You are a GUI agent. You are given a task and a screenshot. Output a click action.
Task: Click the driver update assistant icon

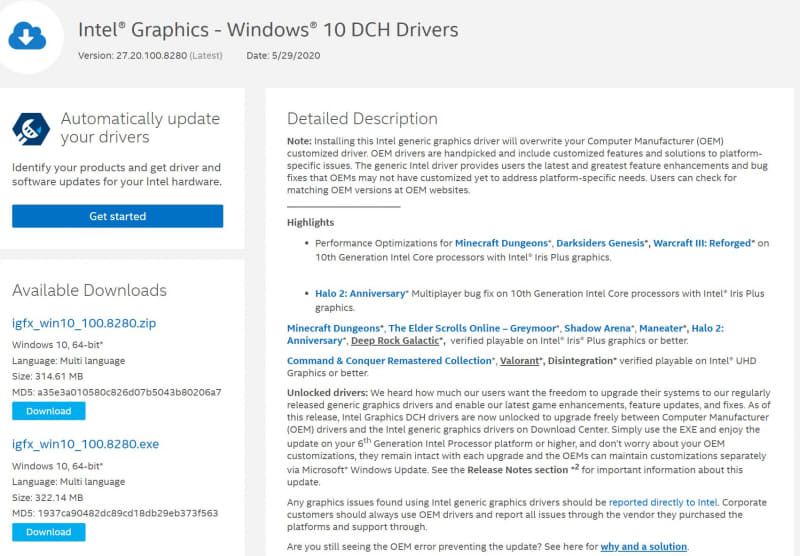click(31, 129)
